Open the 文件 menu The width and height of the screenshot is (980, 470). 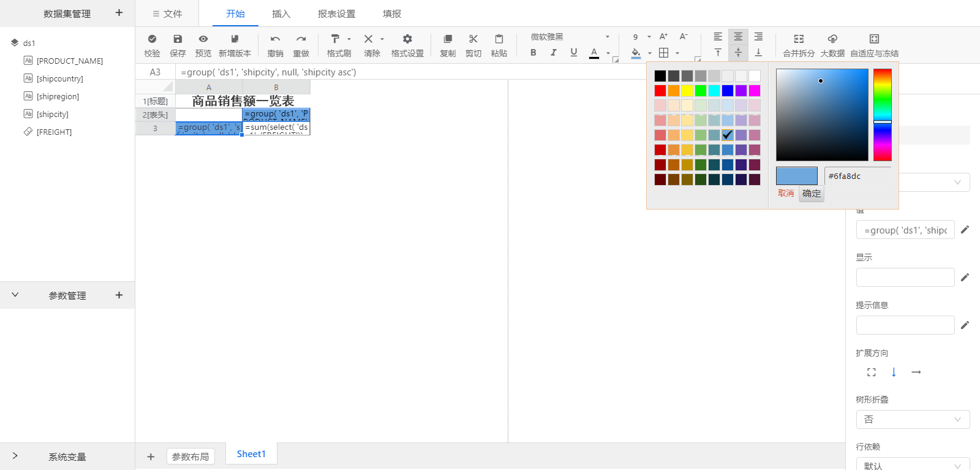click(x=167, y=13)
